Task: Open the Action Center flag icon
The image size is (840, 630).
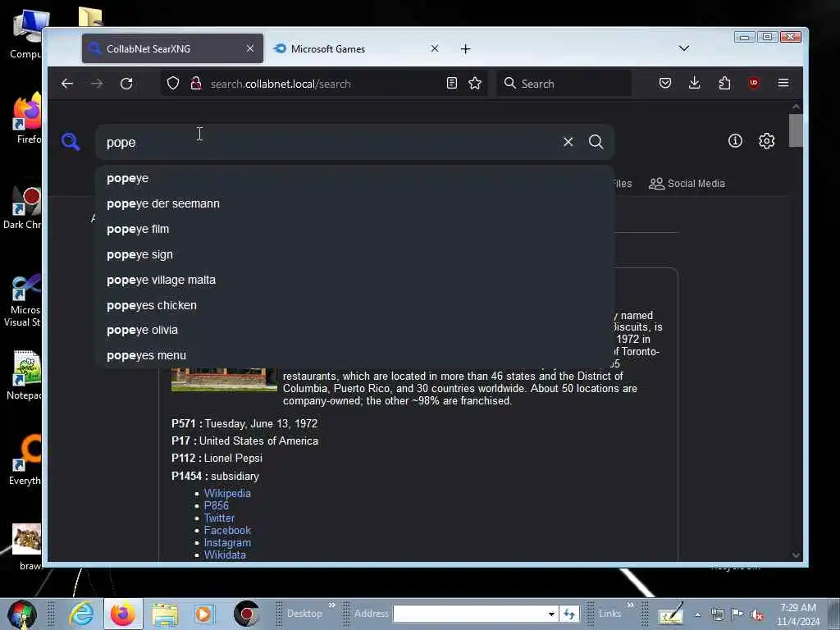Action: coord(737,614)
